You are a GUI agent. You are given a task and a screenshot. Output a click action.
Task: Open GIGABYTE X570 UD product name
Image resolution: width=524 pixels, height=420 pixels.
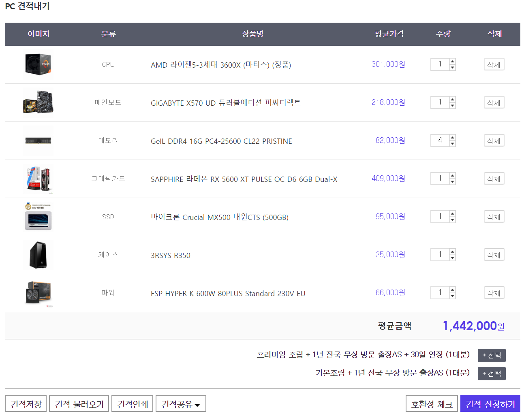[226, 103]
